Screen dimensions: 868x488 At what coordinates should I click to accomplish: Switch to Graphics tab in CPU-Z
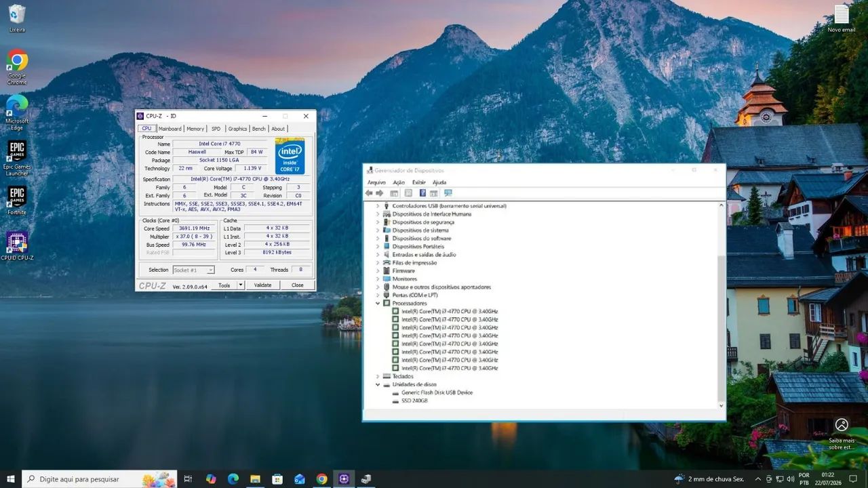pyautogui.click(x=237, y=129)
